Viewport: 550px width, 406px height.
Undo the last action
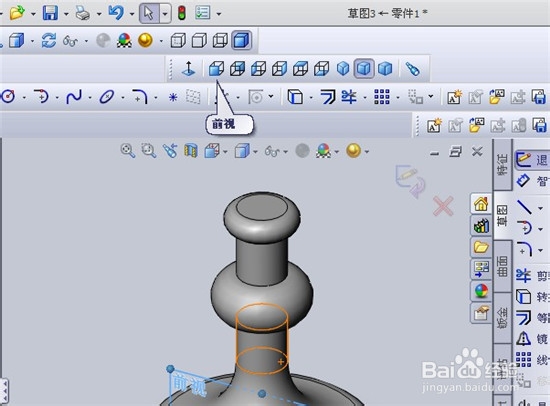click(x=116, y=13)
